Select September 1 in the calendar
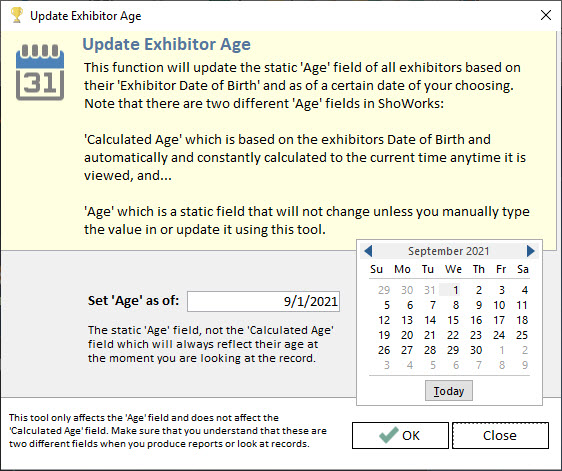Image resolution: width=562 pixels, height=471 pixels. (455, 290)
